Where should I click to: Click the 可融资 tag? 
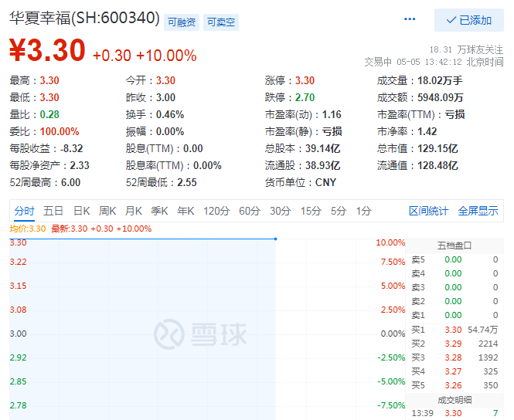(x=182, y=22)
